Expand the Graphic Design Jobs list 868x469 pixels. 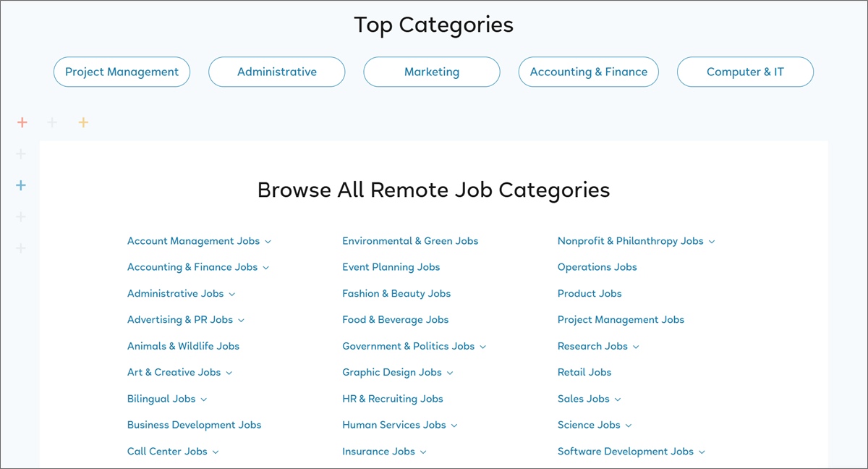click(449, 372)
